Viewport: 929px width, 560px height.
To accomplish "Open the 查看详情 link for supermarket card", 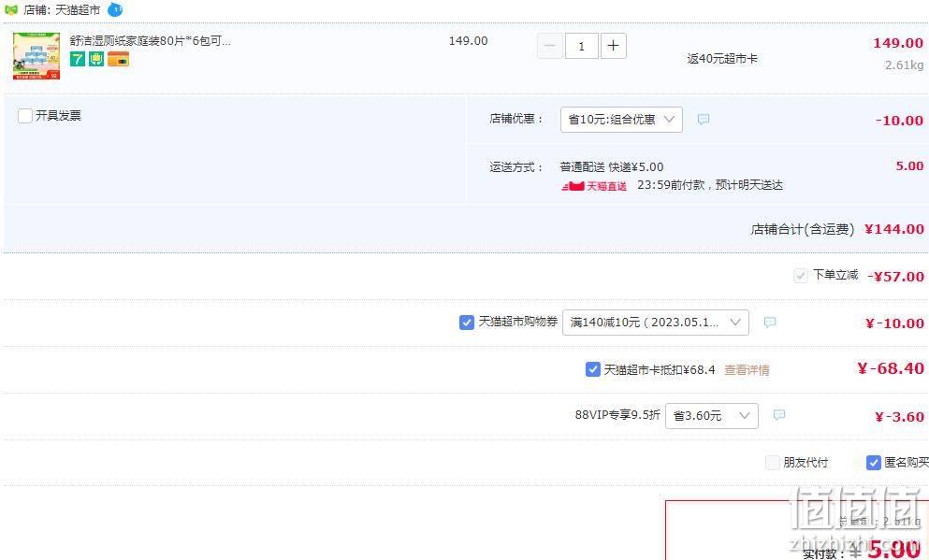I will [x=747, y=370].
